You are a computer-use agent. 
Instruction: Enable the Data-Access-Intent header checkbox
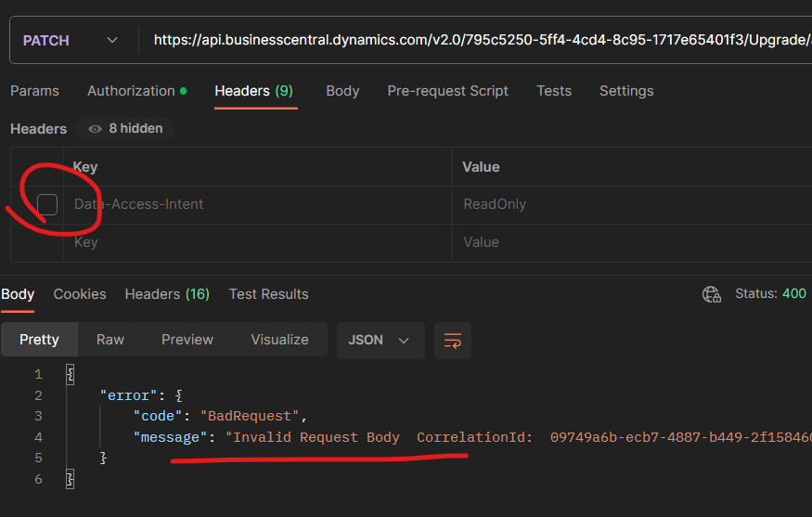(47, 204)
